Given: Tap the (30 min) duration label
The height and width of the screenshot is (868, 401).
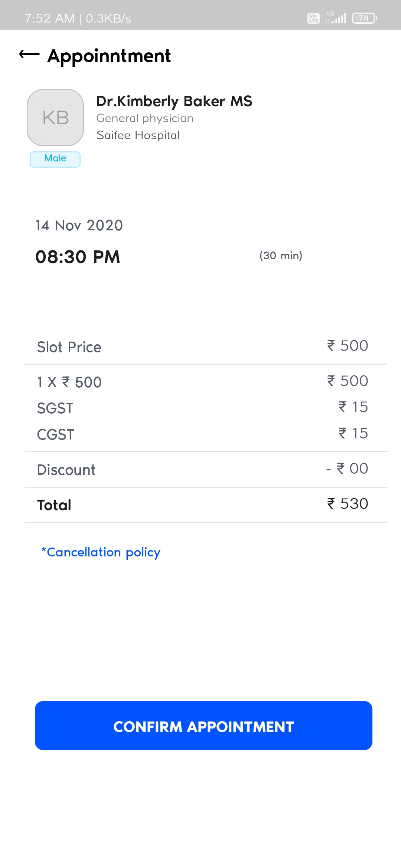Looking at the screenshot, I should [281, 256].
